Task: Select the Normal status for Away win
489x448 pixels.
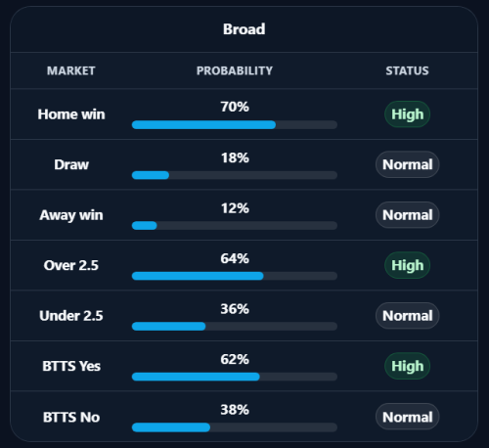Action: click(x=407, y=215)
